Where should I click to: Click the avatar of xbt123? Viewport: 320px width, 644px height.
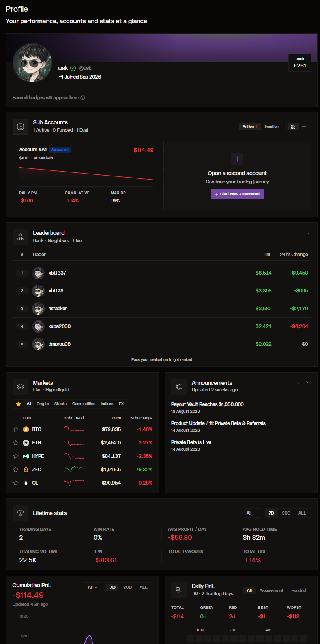(x=38, y=291)
